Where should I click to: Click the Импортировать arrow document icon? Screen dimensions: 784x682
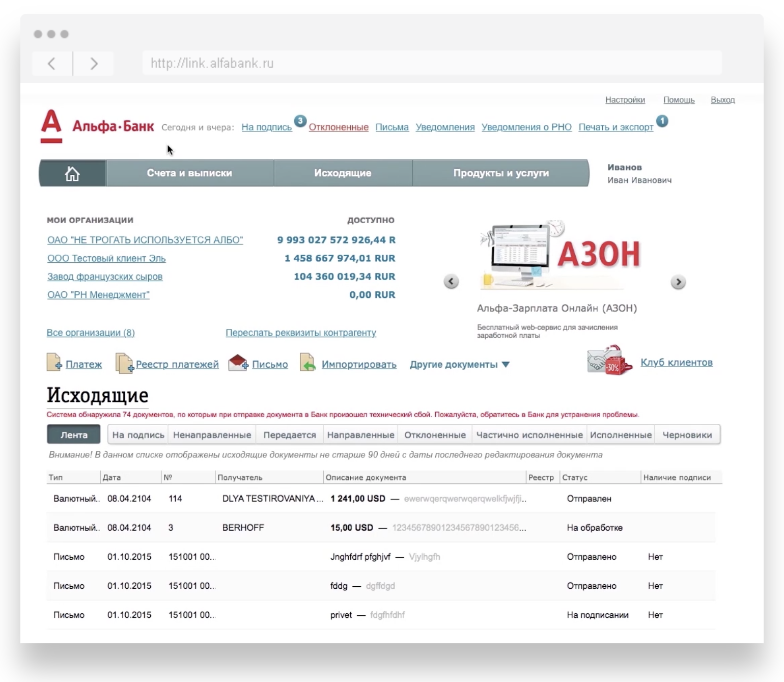(307, 362)
